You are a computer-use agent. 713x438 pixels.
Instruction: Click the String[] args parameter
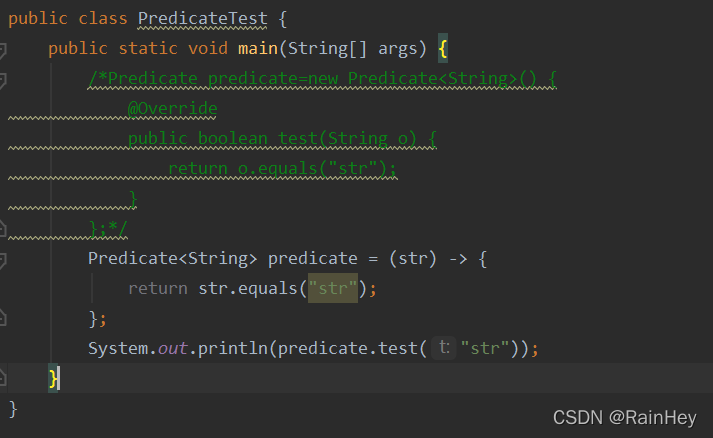(x=352, y=49)
